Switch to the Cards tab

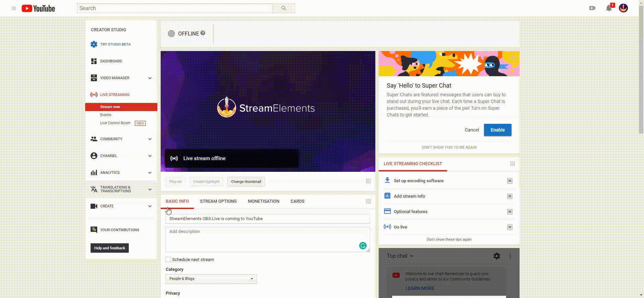click(298, 201)
